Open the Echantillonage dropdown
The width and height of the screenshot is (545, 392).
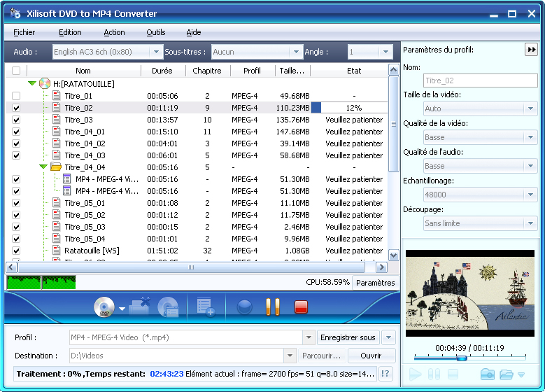530,195
